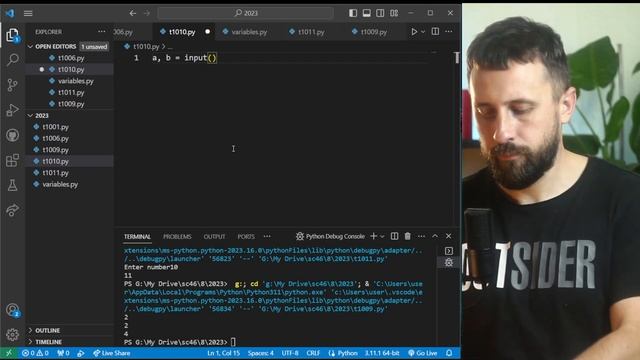Change line endings via CRLF indicator

coord(313,353)
